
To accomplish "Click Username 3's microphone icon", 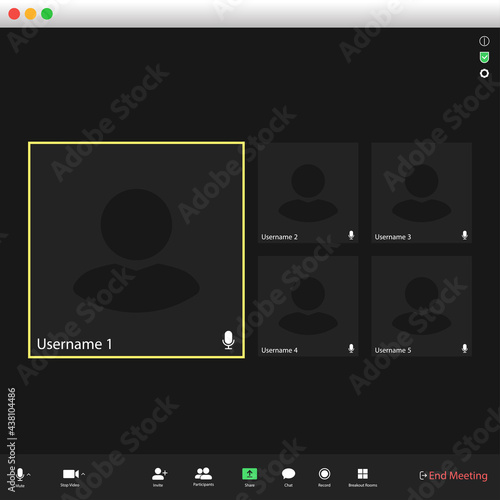I will 465,235.
